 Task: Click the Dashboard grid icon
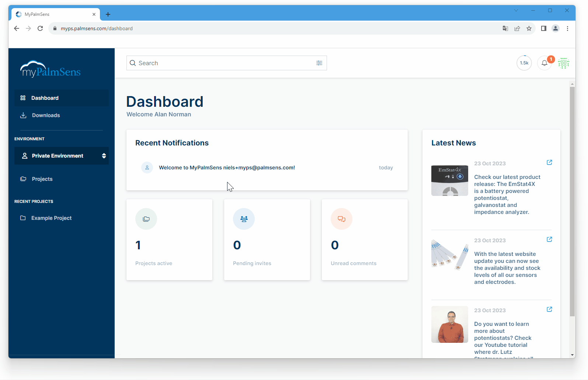pos(23,98)
